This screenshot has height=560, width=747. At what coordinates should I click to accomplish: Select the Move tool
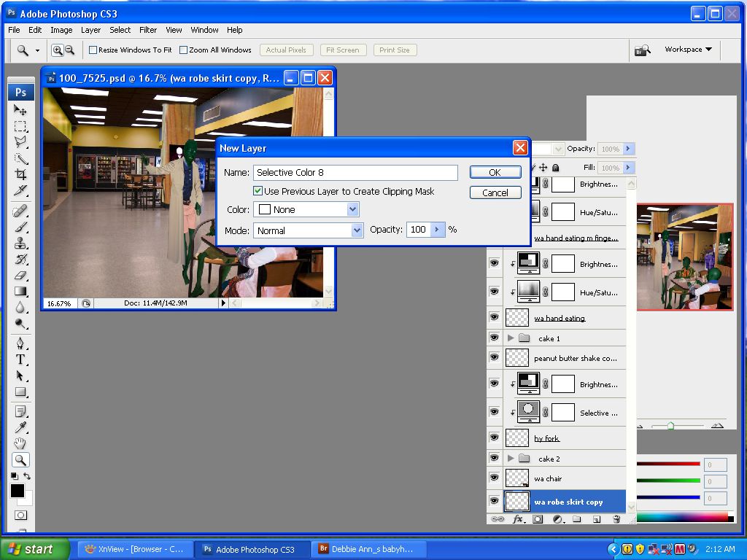pos(21,109)
